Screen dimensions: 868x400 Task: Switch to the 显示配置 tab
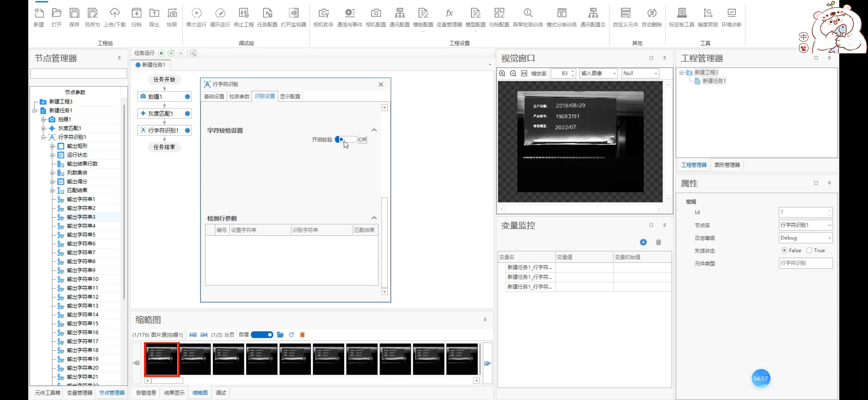(x=290, y=96)
